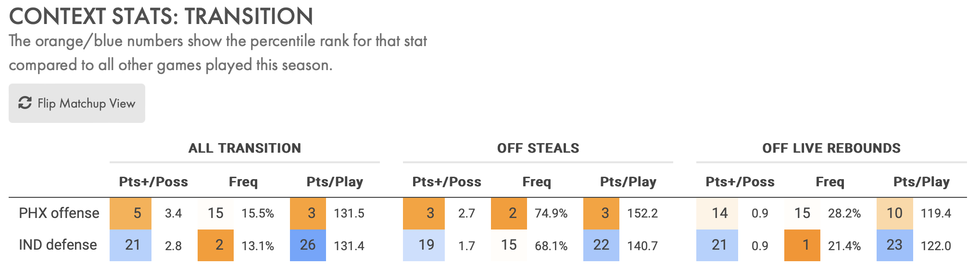Click orange percentile 1 cell in IND row
The width and height of the screenshot is (980, 266).
pos(802,245)
